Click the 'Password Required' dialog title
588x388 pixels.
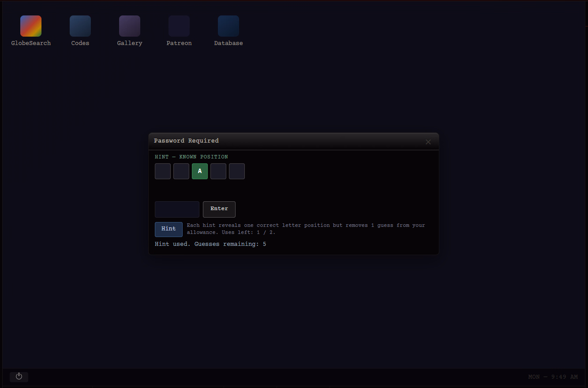pyautogui.click(x=186, y=141)
